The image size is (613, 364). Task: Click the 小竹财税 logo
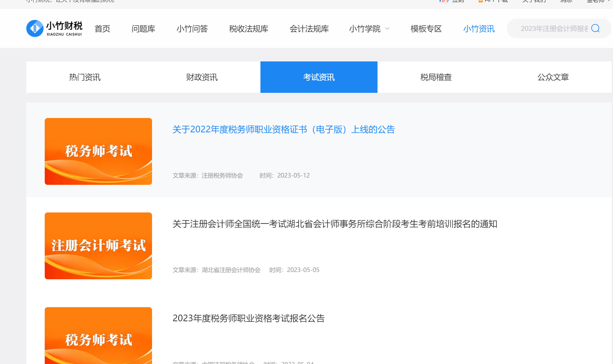pos(54,28)
